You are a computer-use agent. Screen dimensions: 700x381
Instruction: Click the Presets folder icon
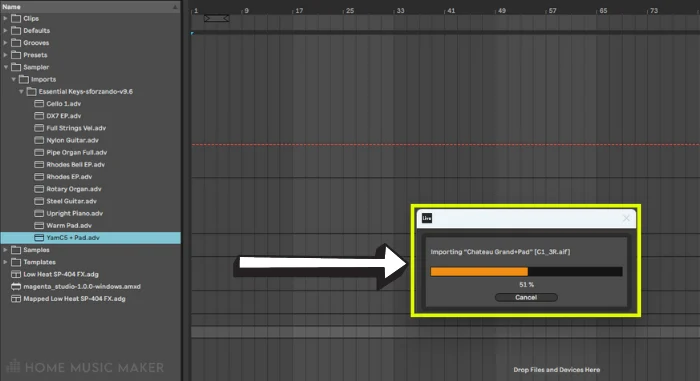16,55
